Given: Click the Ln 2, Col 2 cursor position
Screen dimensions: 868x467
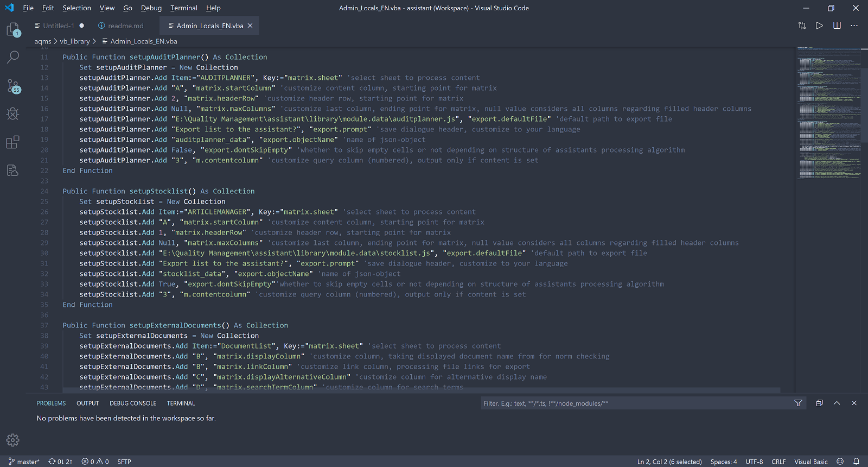Looking at the screenshot, I should (x=669, y=462).
